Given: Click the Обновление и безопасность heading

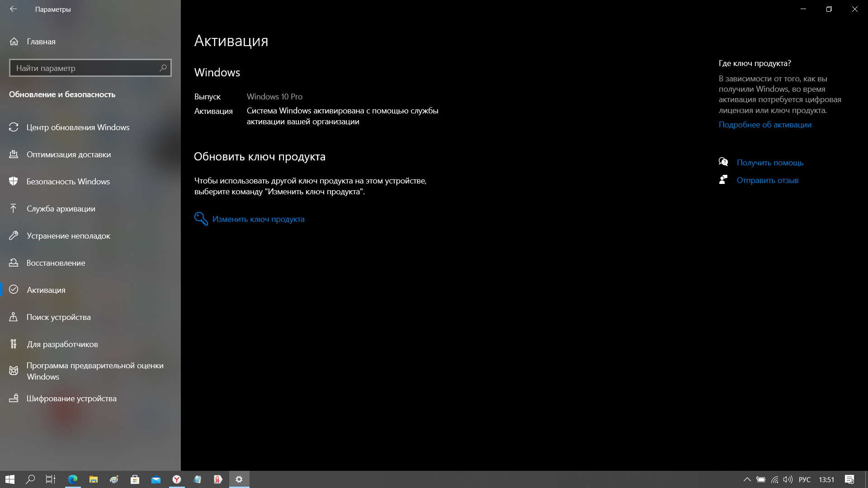Looking at the screenshot, I should (62, 94).
